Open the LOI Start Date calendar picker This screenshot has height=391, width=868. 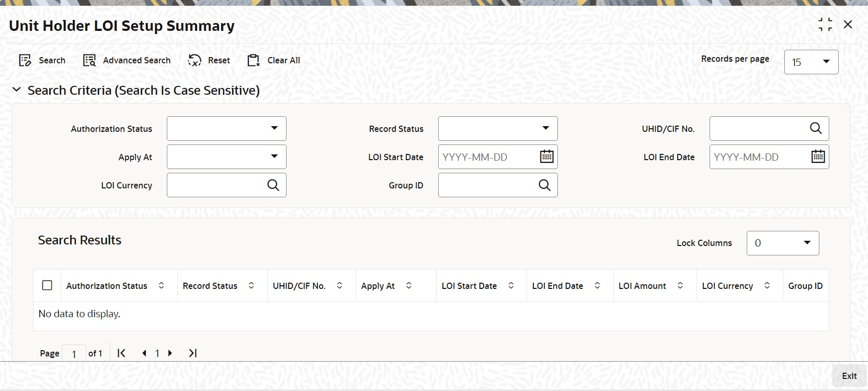[546, 157]
